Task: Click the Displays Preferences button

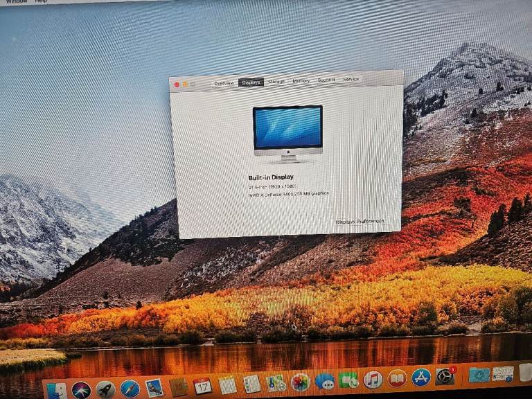Action: point(360,222)
